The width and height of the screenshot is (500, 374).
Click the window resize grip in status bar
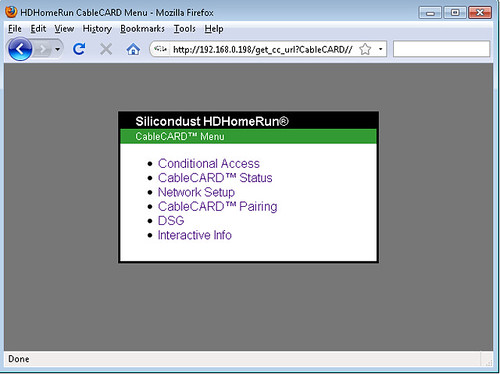point(488,362)
